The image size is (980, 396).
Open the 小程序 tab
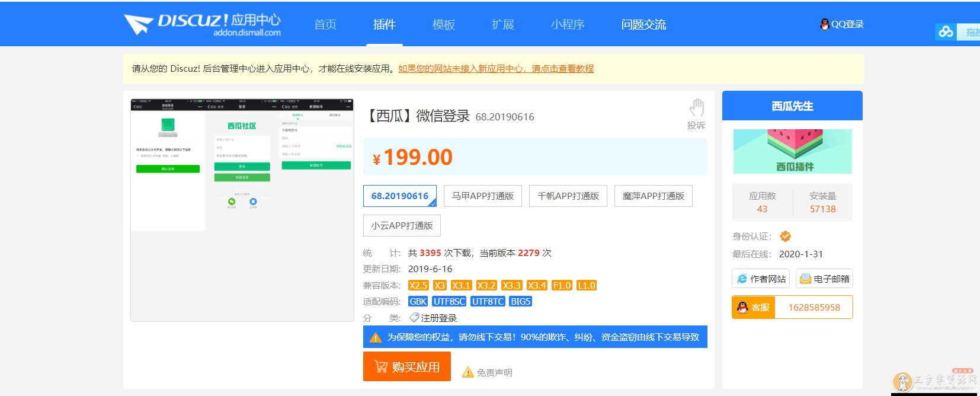tap(568, 24)
